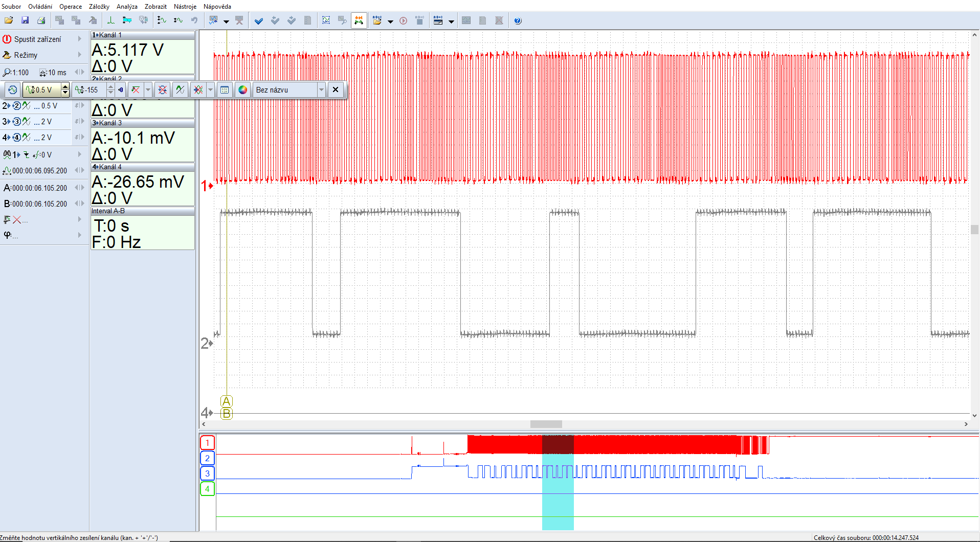Open the 'Bez názvu' dropdown list
Viewport: 980px width, 542px height.
tap(321, 90)
